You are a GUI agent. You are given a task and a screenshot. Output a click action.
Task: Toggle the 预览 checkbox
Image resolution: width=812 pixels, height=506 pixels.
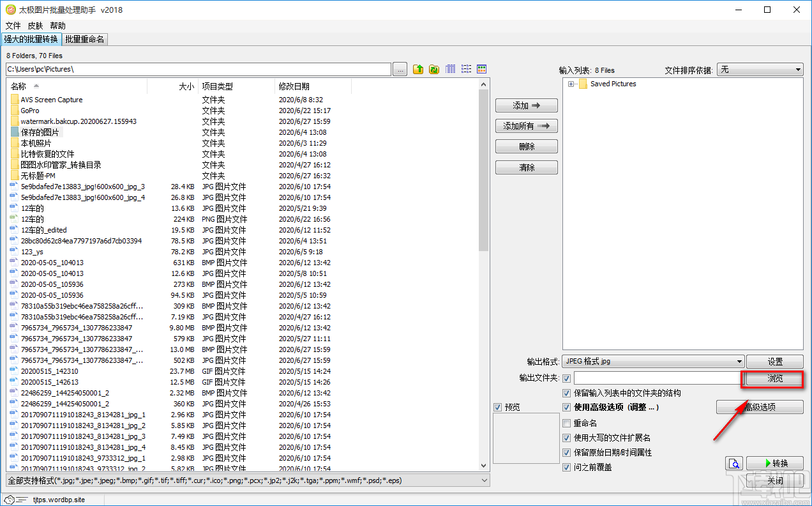499,407
